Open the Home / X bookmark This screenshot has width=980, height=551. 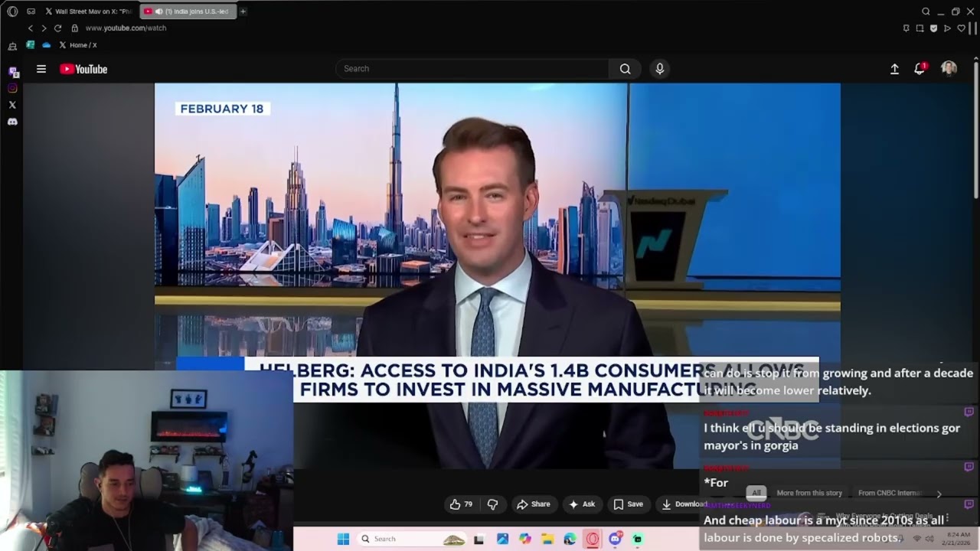[x=78, y=45]
